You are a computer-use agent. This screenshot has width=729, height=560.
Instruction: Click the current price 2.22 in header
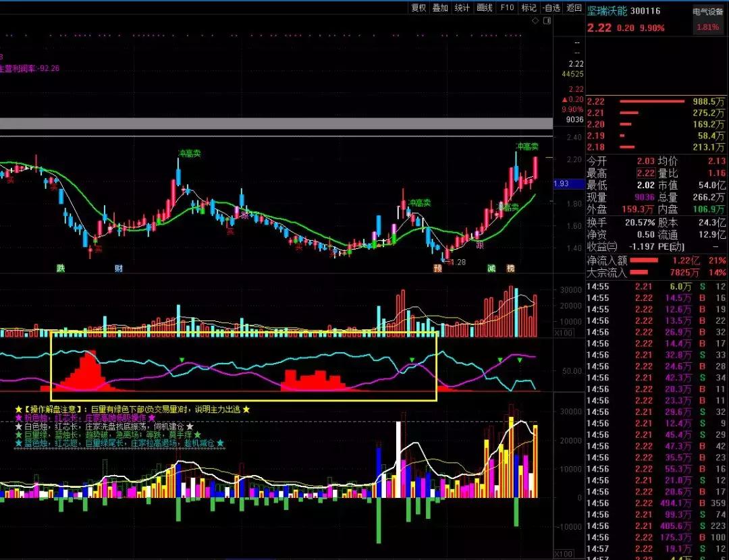click(x=599, y=28)
